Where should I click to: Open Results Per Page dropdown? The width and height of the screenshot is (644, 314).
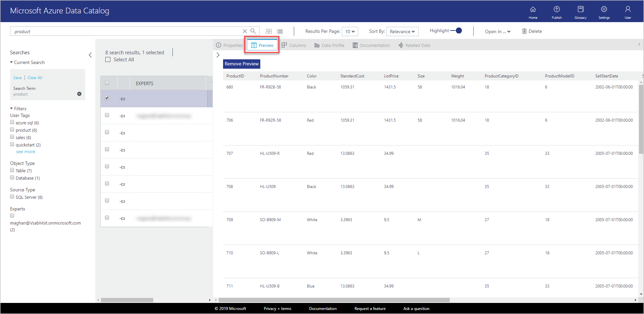[350, 32]
